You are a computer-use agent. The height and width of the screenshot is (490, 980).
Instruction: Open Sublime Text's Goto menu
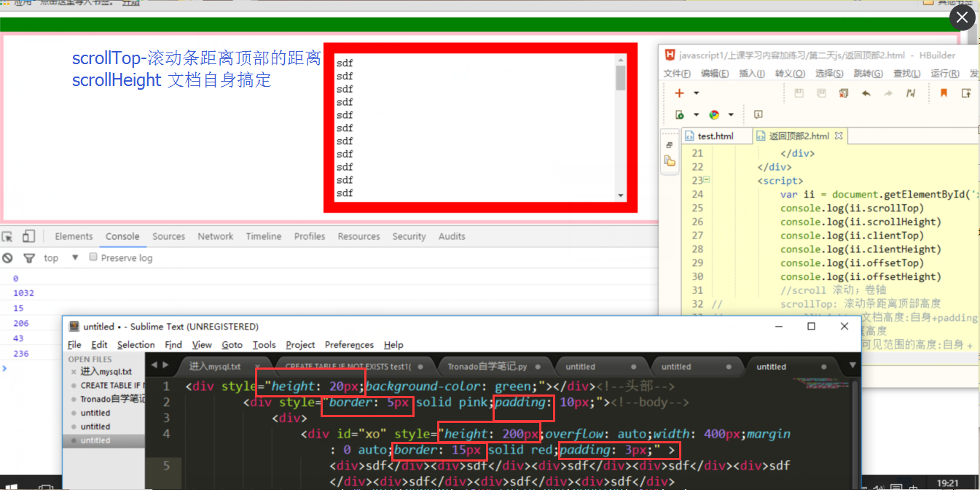(232, 345)
